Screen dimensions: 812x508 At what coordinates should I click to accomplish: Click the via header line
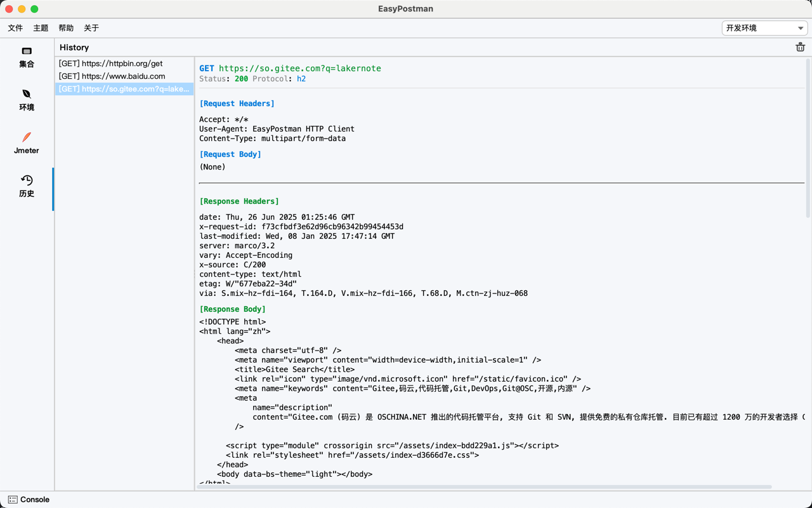363,293
